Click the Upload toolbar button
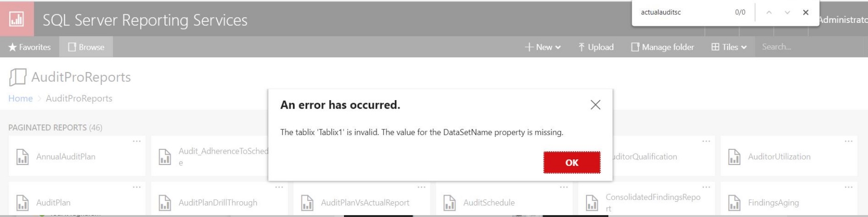This screenshot has width=868, height=217. pos(595,47)
